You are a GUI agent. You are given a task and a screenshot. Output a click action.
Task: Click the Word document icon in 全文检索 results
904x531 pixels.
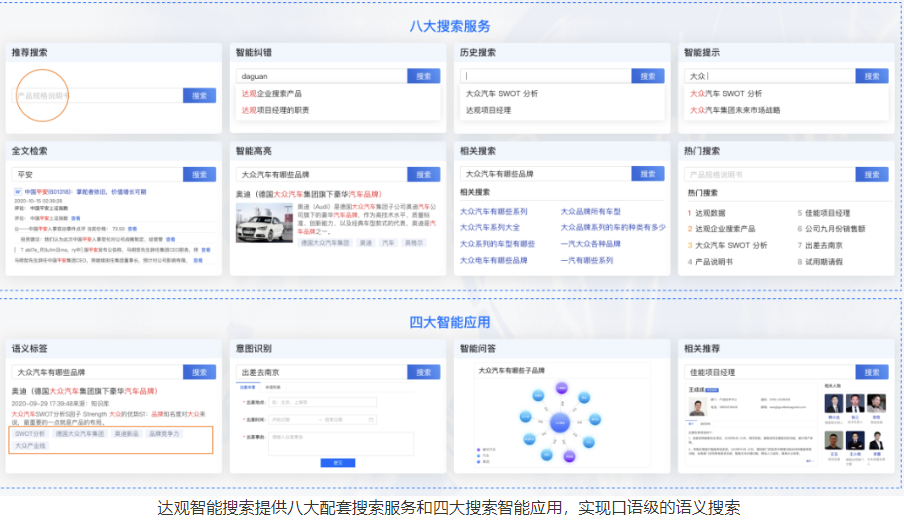[17, 192]
